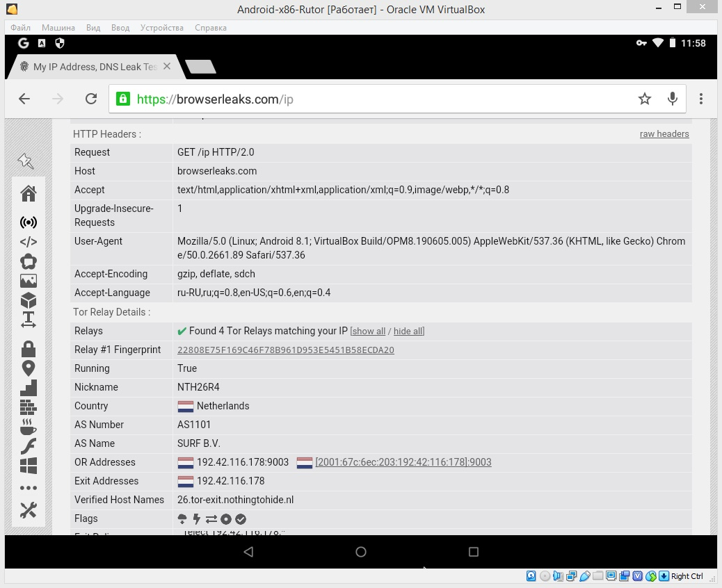722x588 pixels.
Task: Open the raw headers link
Action: [664, 134]
